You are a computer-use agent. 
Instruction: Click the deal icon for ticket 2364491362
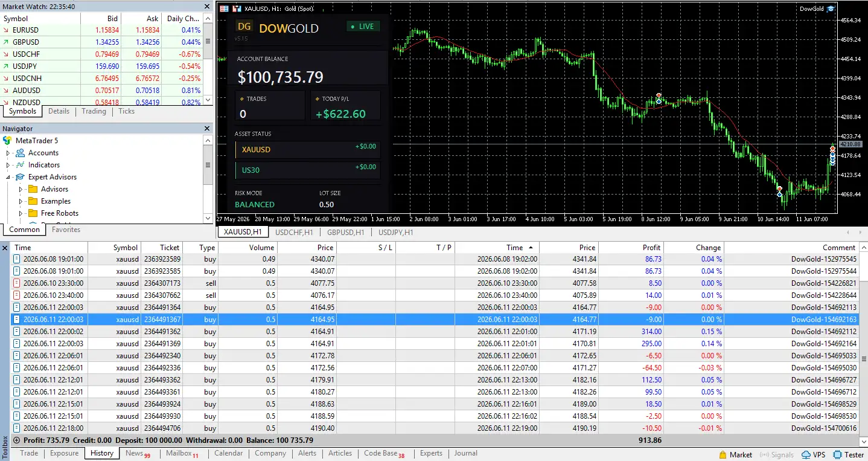click(x=17, y=332)
